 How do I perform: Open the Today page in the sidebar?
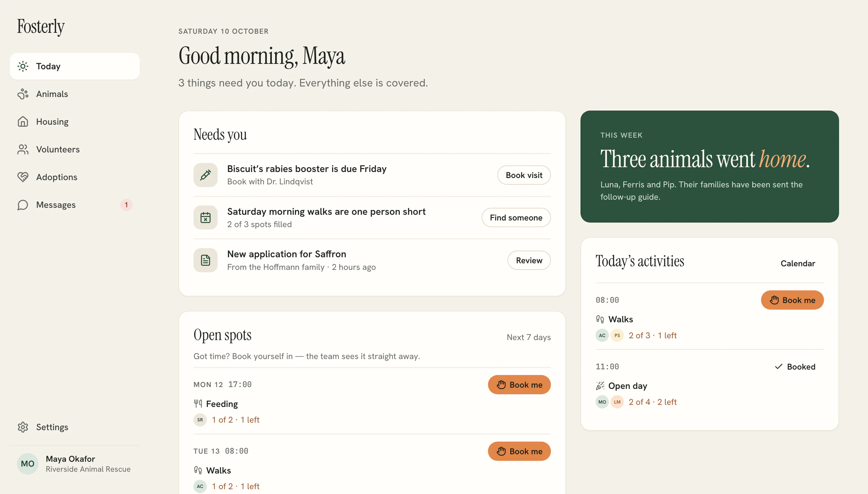[x=75, y=66]
